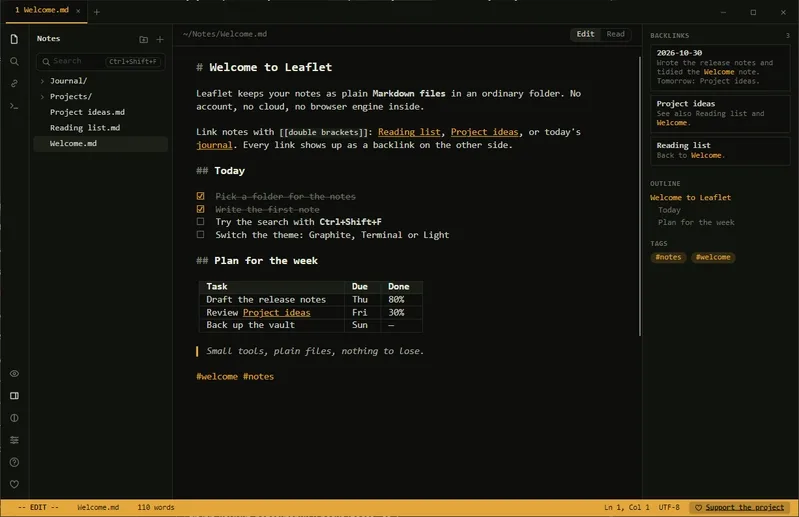
Task: Open the Files view in the icon rail
Action: (14, 39)
